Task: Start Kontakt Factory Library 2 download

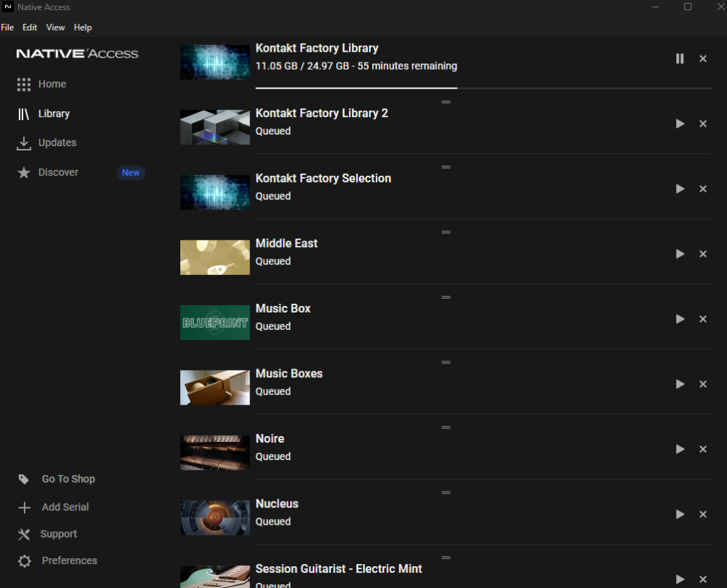Action: coord(680,124)
